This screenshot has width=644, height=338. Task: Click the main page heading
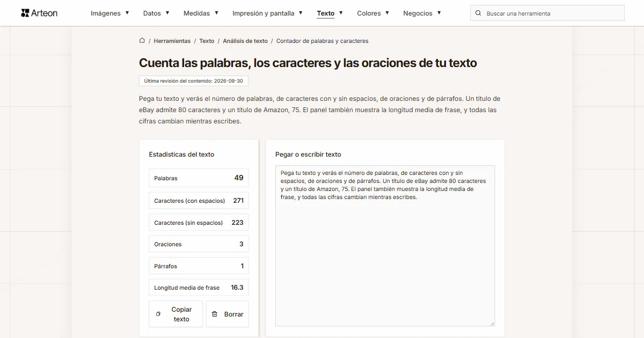pos(308,63)
